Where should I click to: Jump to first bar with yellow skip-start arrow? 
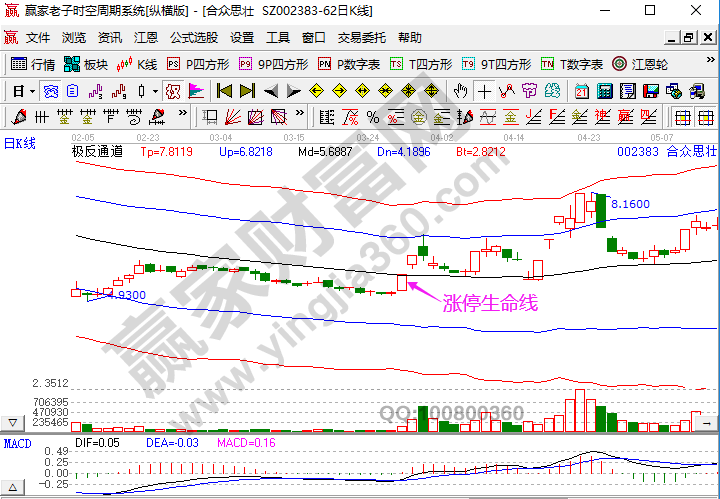pyautogui.click(x=224, y=91)
